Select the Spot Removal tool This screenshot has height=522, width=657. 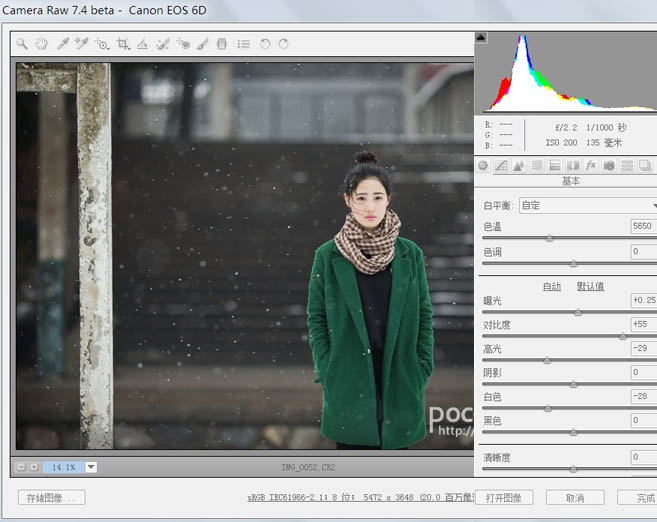coord(163,44)
